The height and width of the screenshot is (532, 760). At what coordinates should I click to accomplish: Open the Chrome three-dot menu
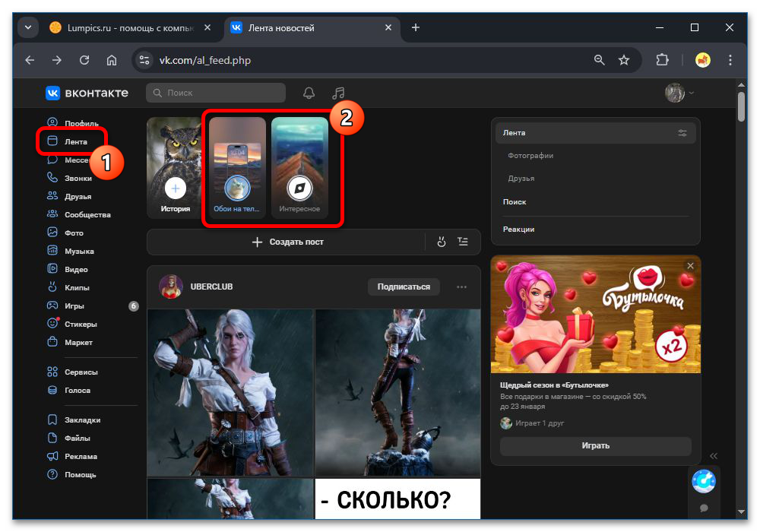pyautogui.click(x=730, y=60)
